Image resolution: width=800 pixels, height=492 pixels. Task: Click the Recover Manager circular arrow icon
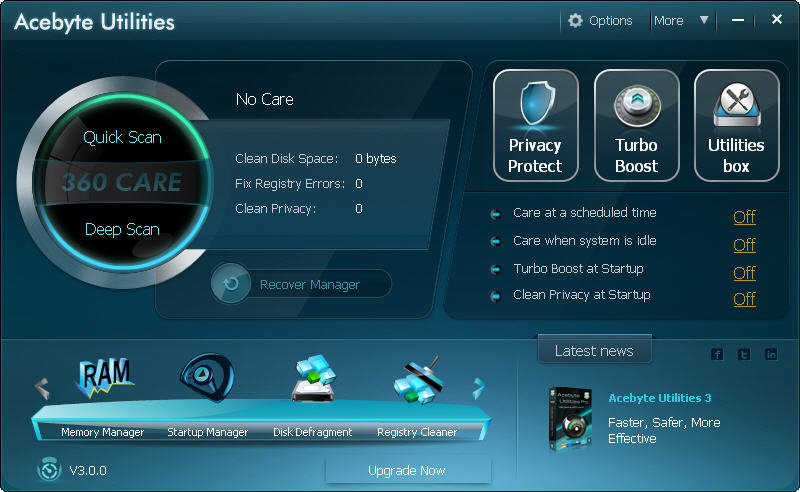click(231, 283)
